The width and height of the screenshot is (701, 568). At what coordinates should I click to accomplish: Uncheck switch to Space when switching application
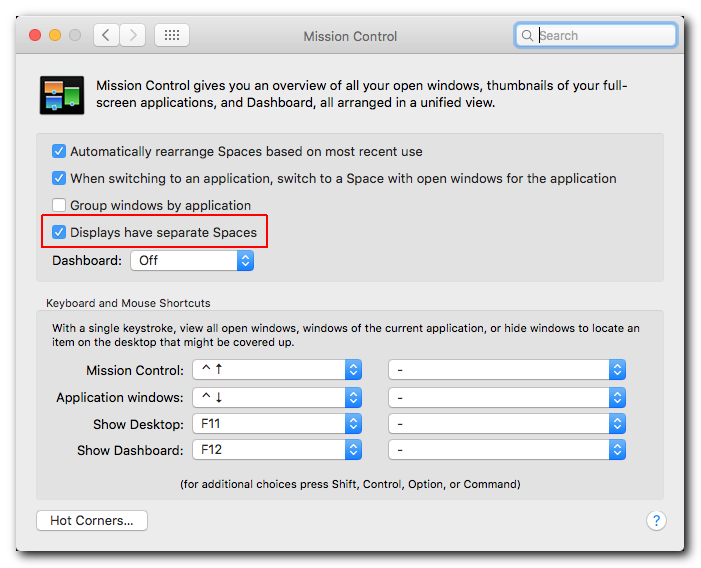tap(59, 179)
